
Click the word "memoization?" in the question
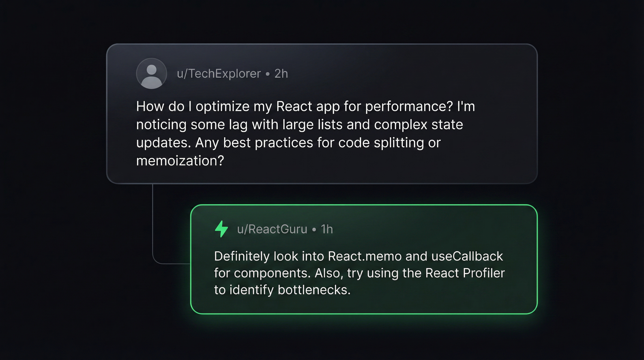pyautogui.click(x=180, y=161)
